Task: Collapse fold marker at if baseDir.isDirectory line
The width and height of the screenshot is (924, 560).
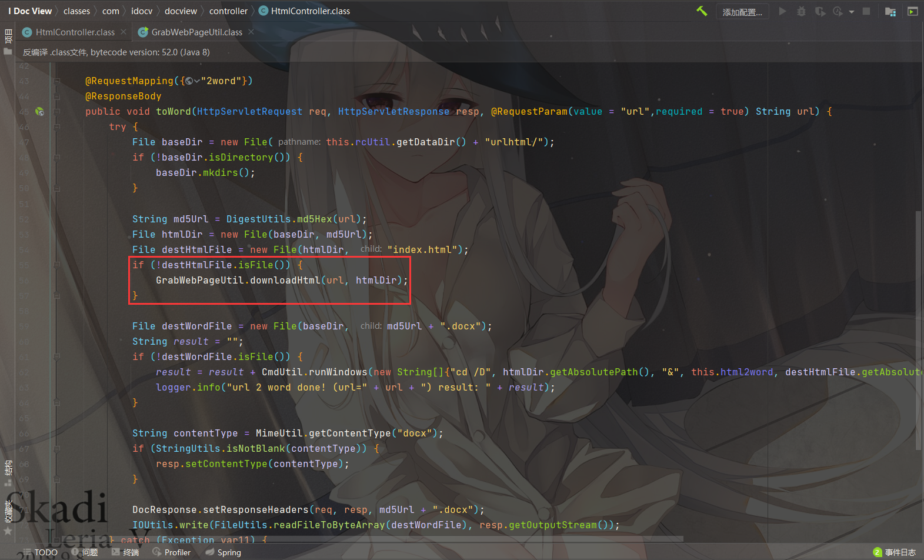Action: click(x=57, y=158)
